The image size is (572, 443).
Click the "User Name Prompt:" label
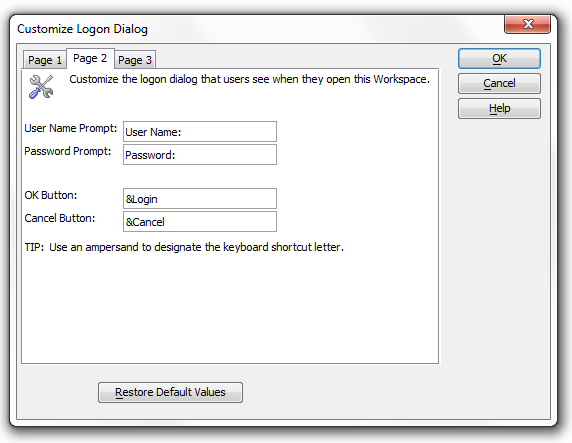(x=71, y=128)
